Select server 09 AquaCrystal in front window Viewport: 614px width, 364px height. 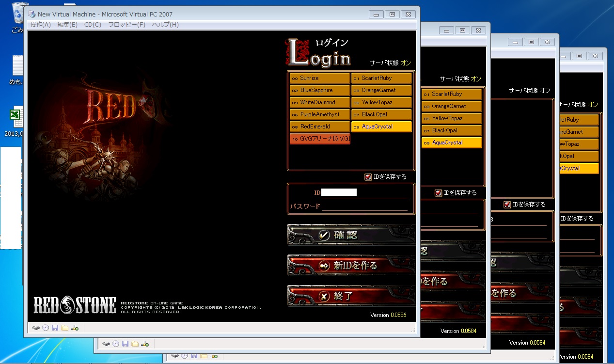(381, 127)
